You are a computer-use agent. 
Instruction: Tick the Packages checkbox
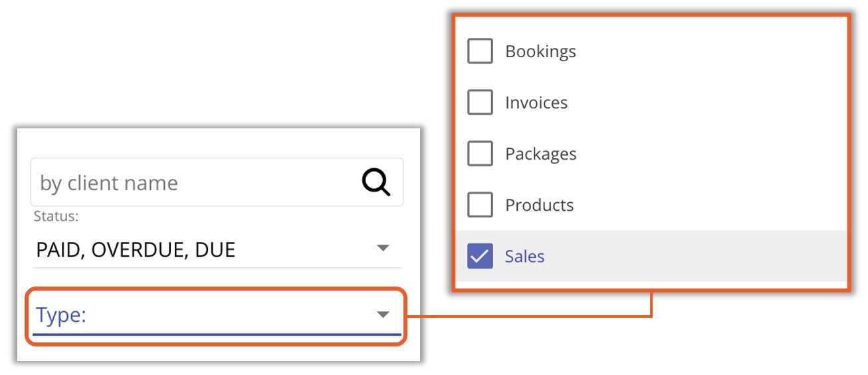coord(480,154)
